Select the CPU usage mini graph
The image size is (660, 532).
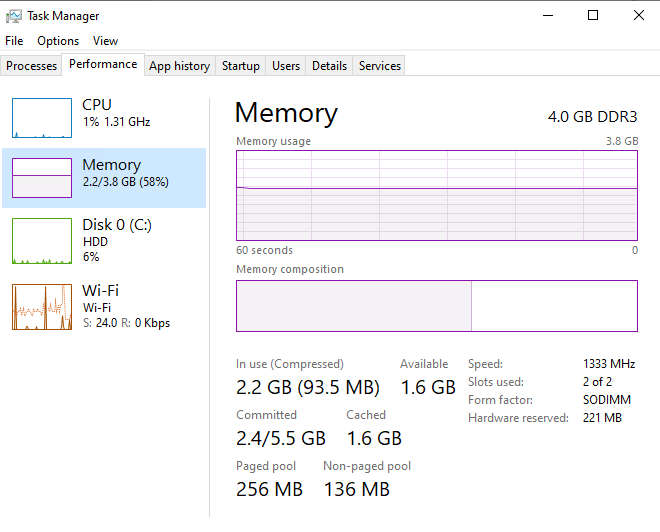coord(42,118)
